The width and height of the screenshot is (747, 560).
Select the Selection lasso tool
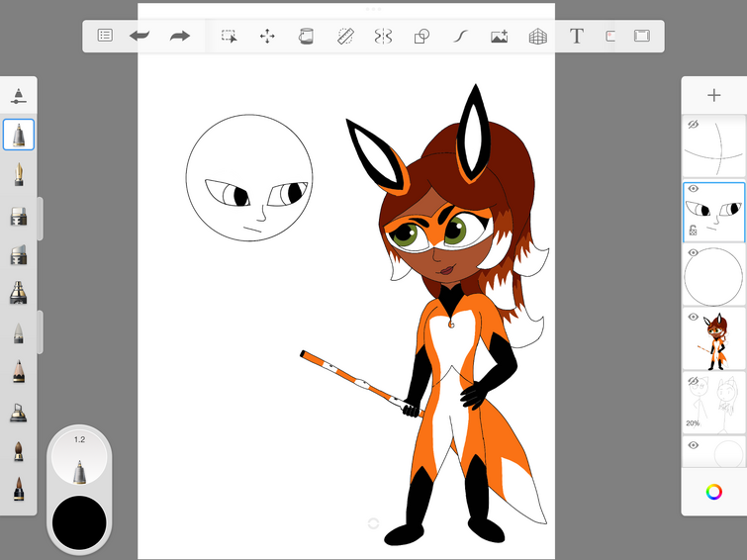230,36
